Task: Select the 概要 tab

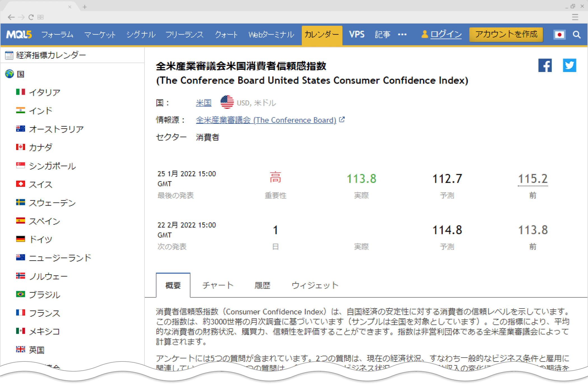Action: pyautogui.click(x=173, y=285)
